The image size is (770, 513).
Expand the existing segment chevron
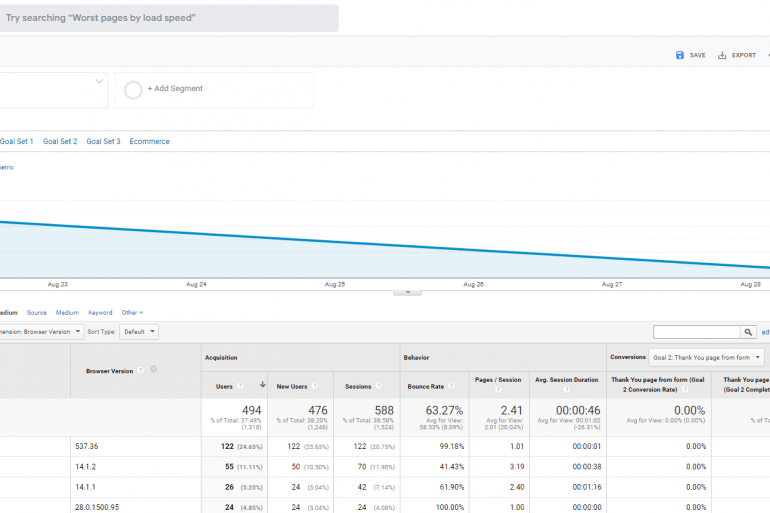click(x=100, y=81)
